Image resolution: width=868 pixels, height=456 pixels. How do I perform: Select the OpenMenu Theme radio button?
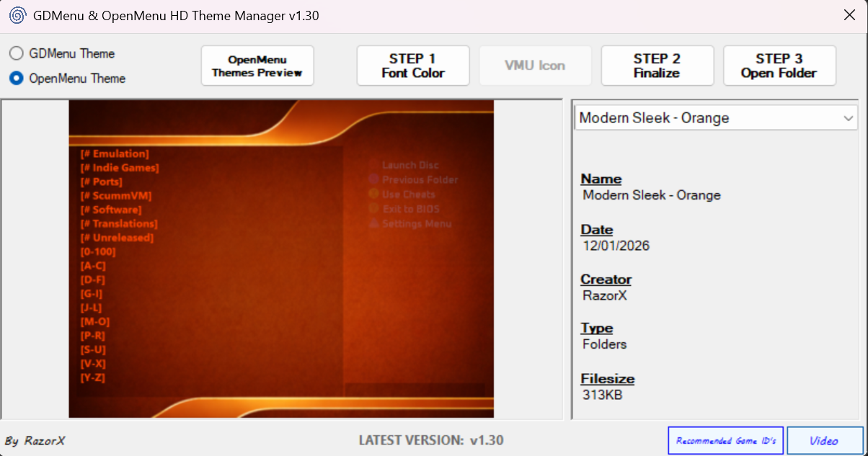point(16,78)
